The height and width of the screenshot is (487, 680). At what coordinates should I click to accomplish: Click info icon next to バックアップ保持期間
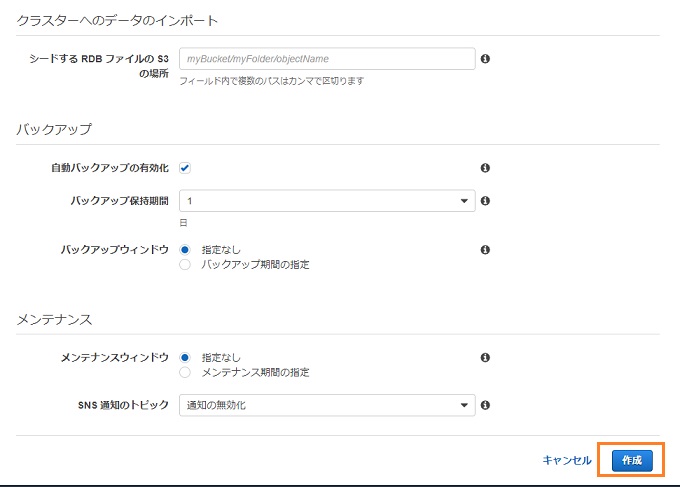(485, 201)
